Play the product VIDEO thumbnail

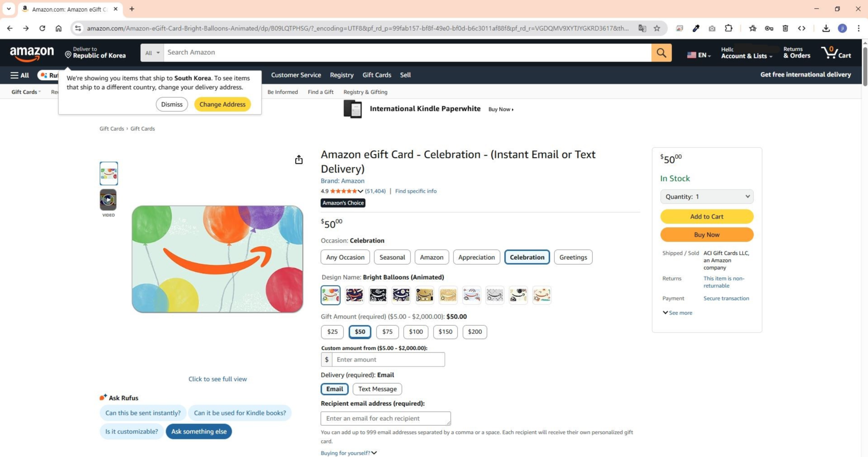tap(108, 200)
